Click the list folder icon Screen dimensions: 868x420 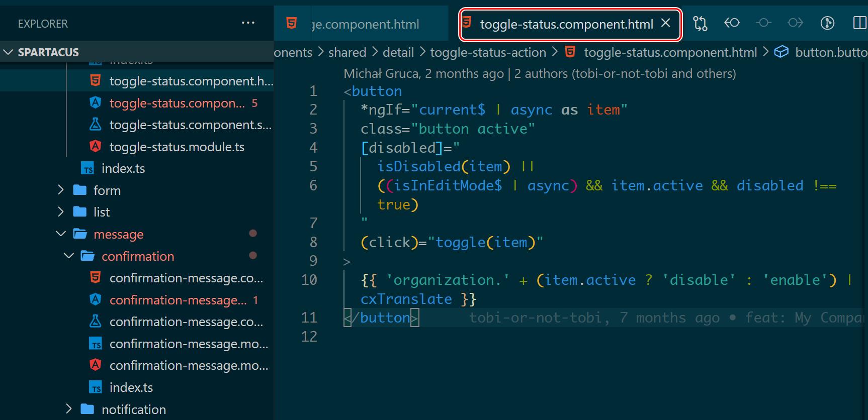[x=79, y=212]
